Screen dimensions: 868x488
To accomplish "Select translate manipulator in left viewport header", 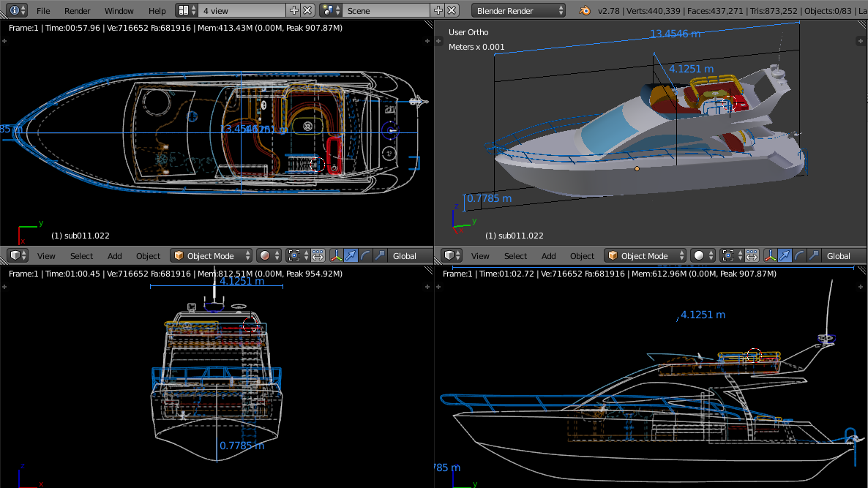I will 351,255.
